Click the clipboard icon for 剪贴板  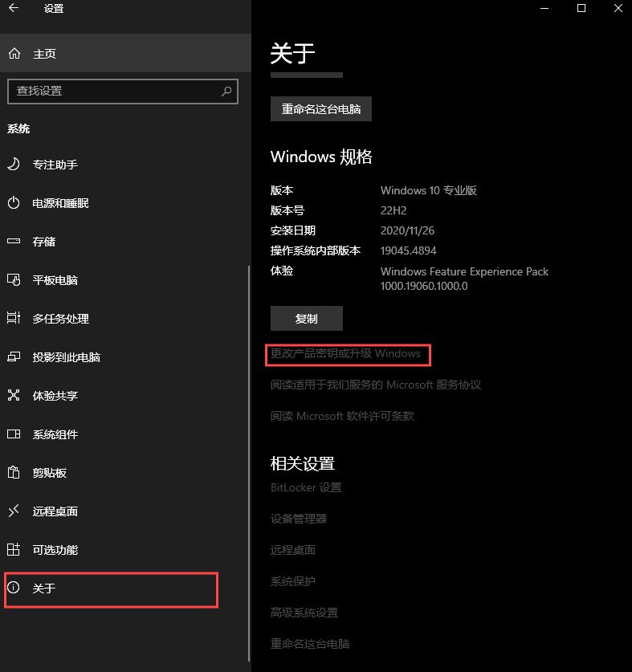point(14,472)
